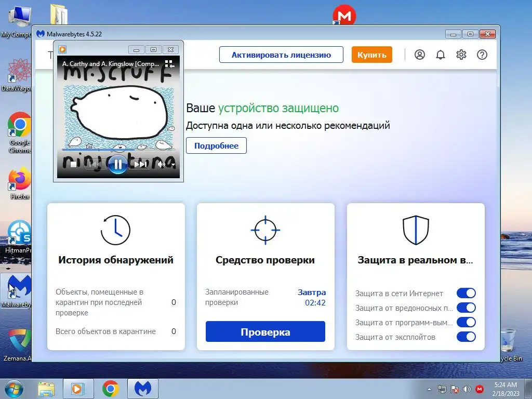The height and width of the screenshot is (399, 532).
Task: Open the Action Center flag tray icon
Action: (454, 389)
